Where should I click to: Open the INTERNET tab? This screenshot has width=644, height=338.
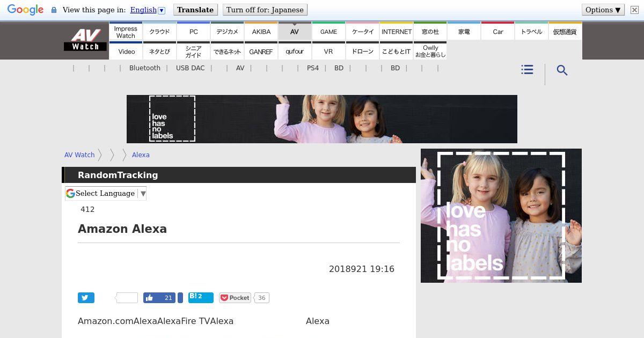396,32
